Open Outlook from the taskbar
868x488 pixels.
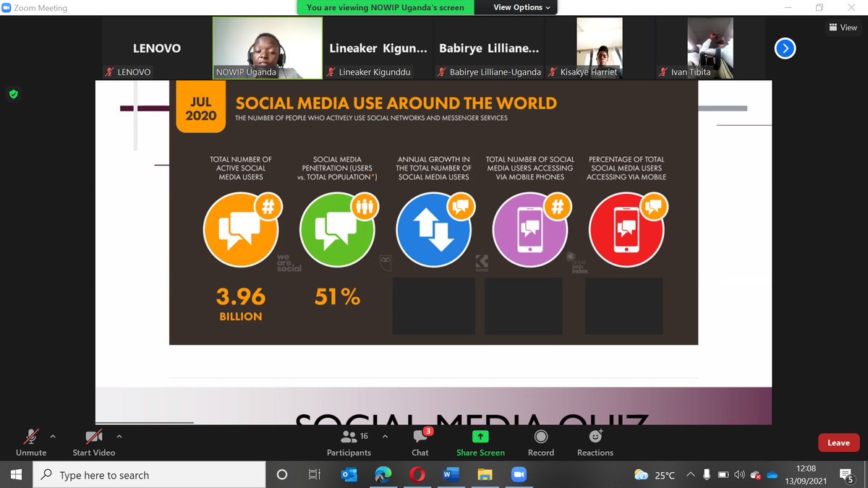[x=349, y=475]
